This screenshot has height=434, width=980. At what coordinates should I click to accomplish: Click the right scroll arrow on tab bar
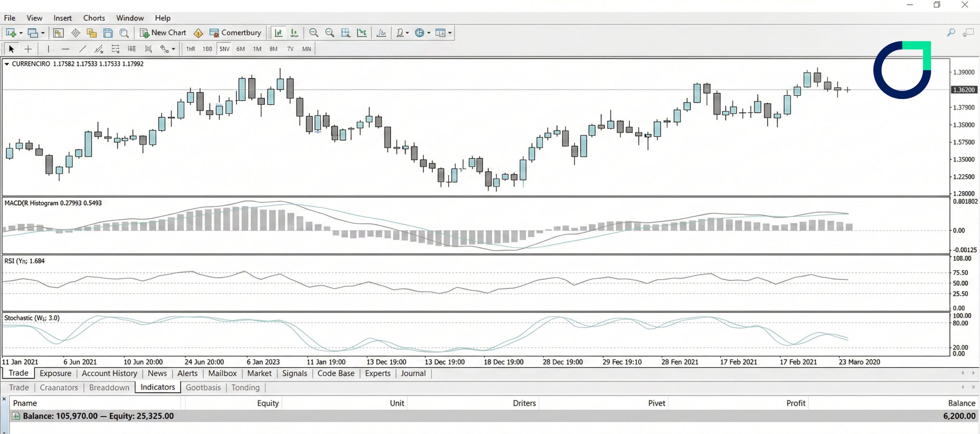point(974,373)
